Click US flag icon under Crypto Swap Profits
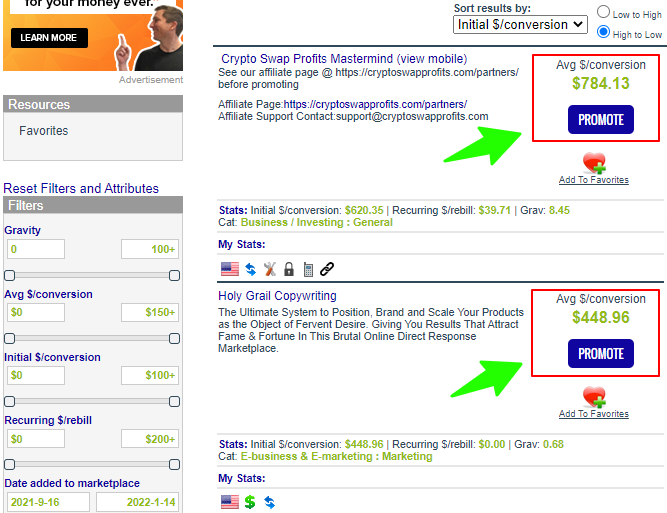Image resolution: width=667 pixels, height=513 pixels. point(230,269)
